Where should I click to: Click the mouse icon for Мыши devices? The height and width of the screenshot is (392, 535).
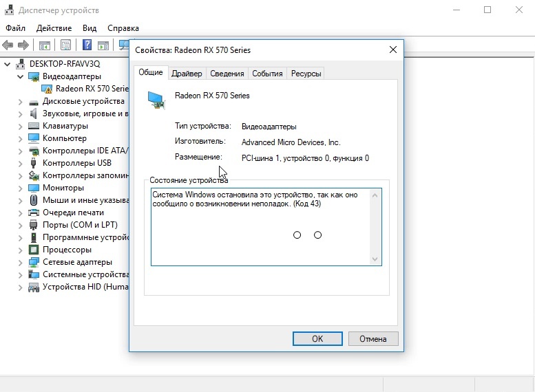coord(34,200)
